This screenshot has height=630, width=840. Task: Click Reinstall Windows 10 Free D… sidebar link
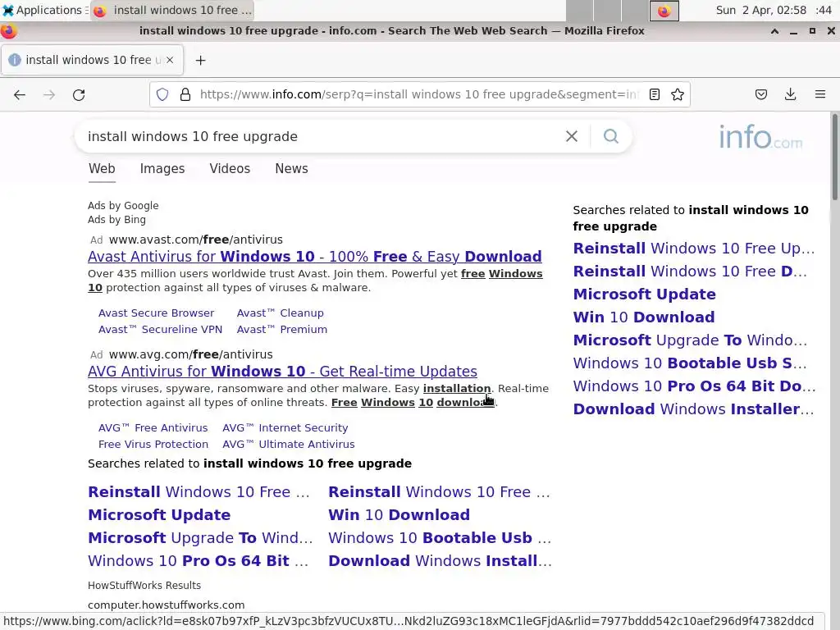point(690,272)
